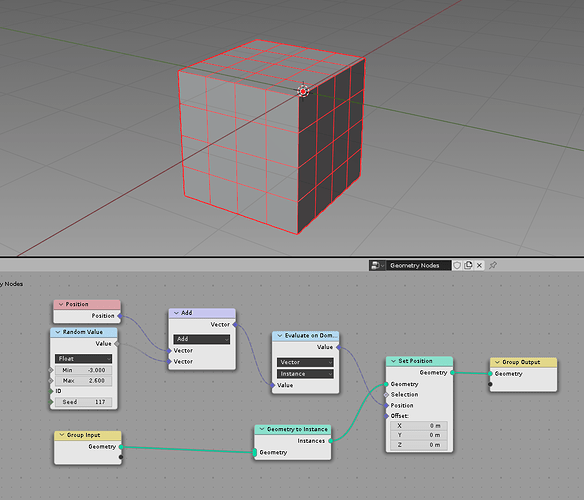Click Evaluate on Domain Value output socket
The image size is (584, 500).
tap(339, 347)
